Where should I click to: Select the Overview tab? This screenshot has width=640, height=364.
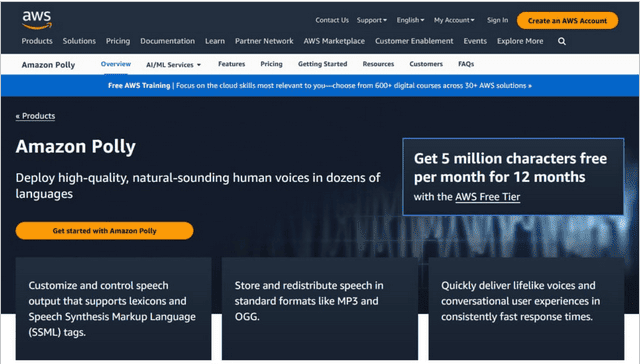point(116,64)
